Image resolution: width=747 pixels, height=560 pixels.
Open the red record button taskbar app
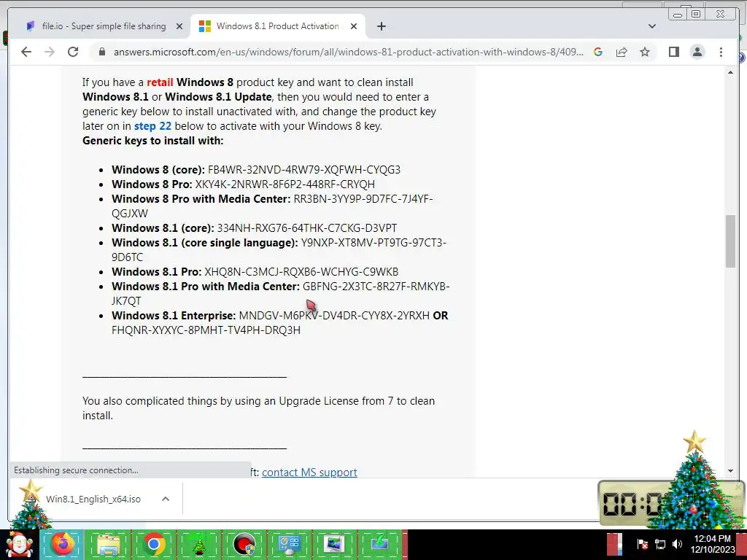244,544
